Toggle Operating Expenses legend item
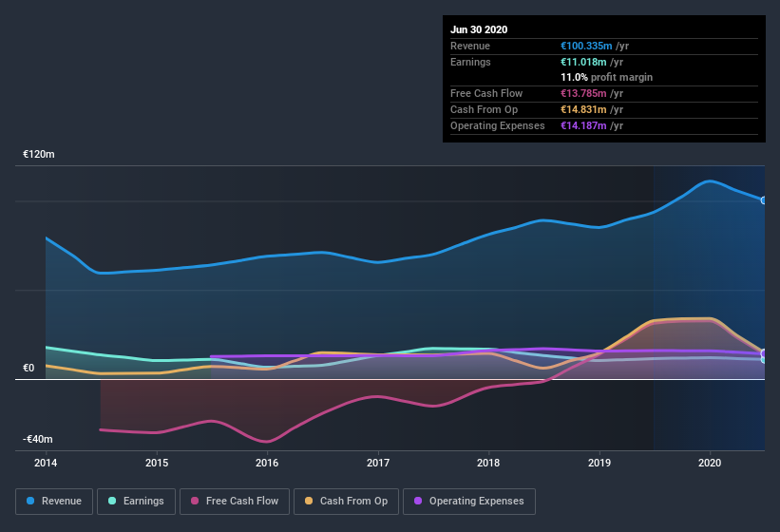Image resolution: width=780 pixels, height=532 pixels. coord(468,501)
